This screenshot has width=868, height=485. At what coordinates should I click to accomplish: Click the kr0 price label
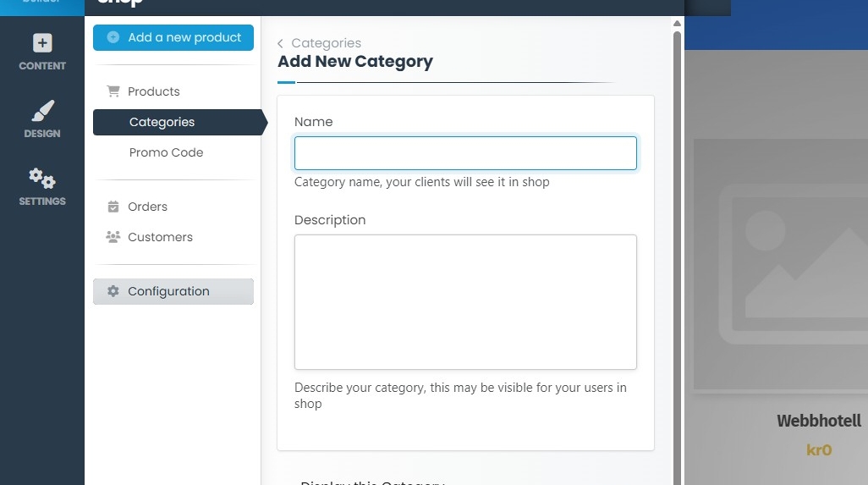click(x=819, y=449)
